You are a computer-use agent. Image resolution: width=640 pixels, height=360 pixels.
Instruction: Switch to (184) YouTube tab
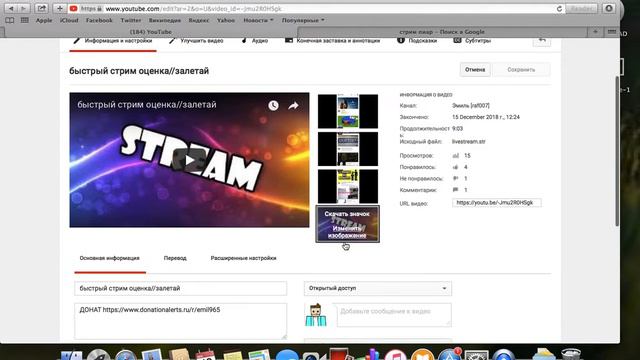(x=151, y=32)
